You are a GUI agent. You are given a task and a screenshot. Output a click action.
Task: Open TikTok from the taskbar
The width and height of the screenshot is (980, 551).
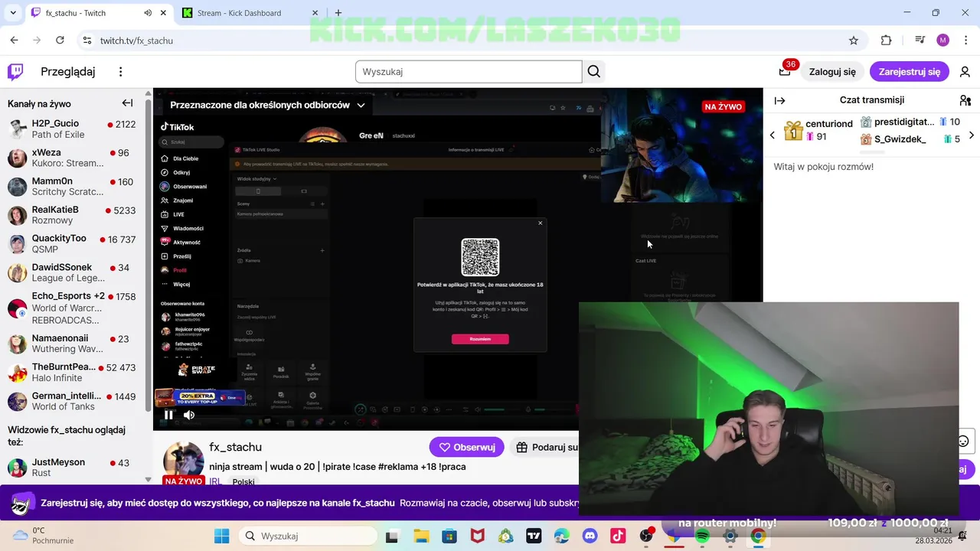click(x=618, y=536)
